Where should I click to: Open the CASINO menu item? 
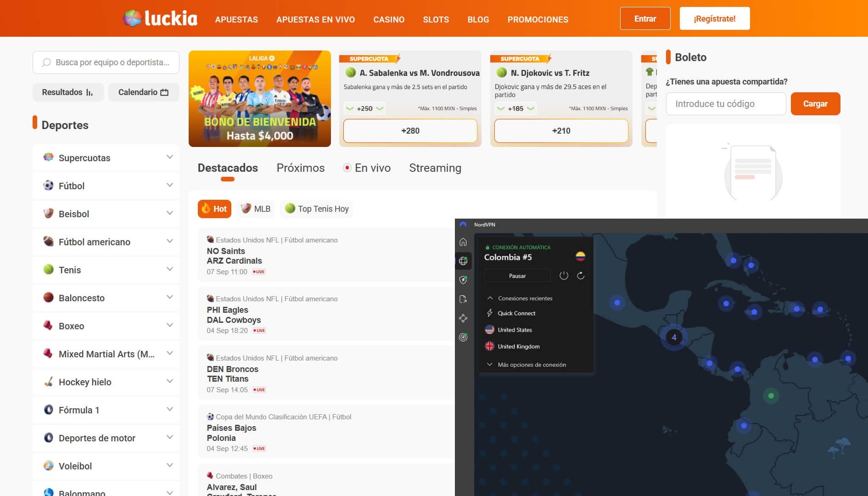coord(388,20)
